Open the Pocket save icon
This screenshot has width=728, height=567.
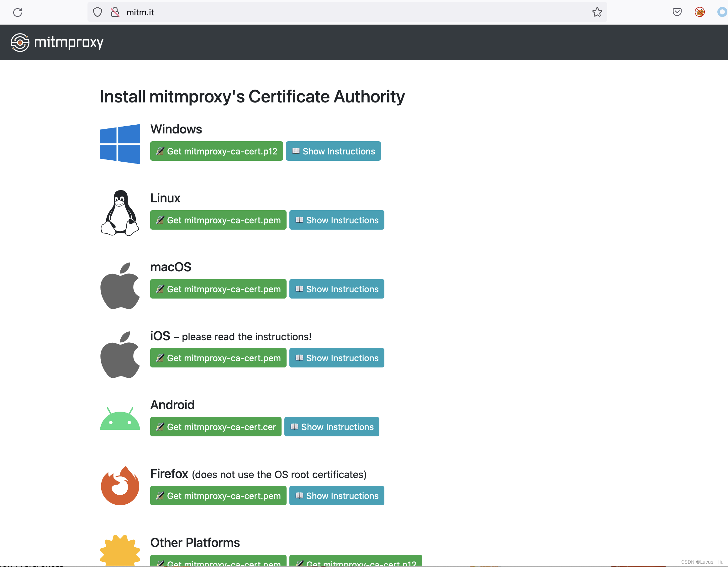[677, 12]
